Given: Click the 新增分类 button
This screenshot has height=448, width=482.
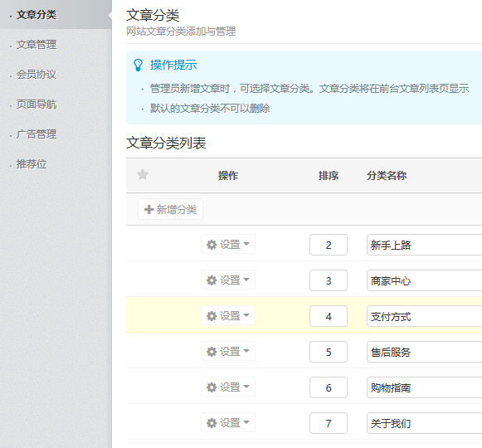Looking at the screenshot, I should pyautogui.click(x=170, y=209).
